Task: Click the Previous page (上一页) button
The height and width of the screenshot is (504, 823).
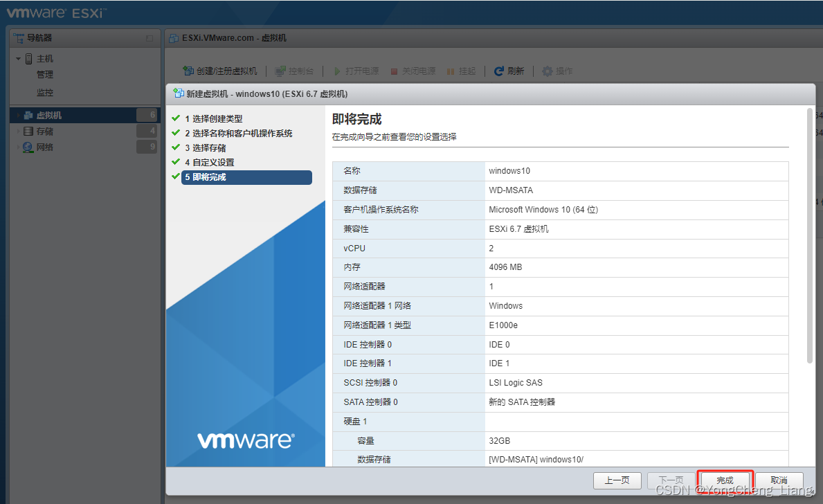Action: (617, 480)
